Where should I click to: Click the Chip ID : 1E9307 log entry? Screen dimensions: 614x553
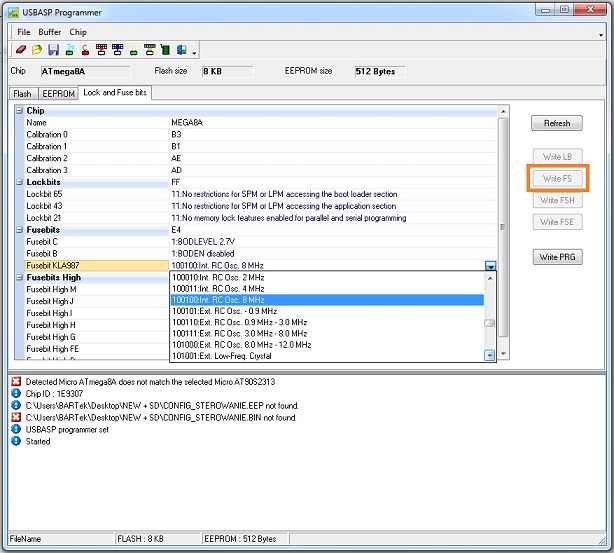[54, 394]
